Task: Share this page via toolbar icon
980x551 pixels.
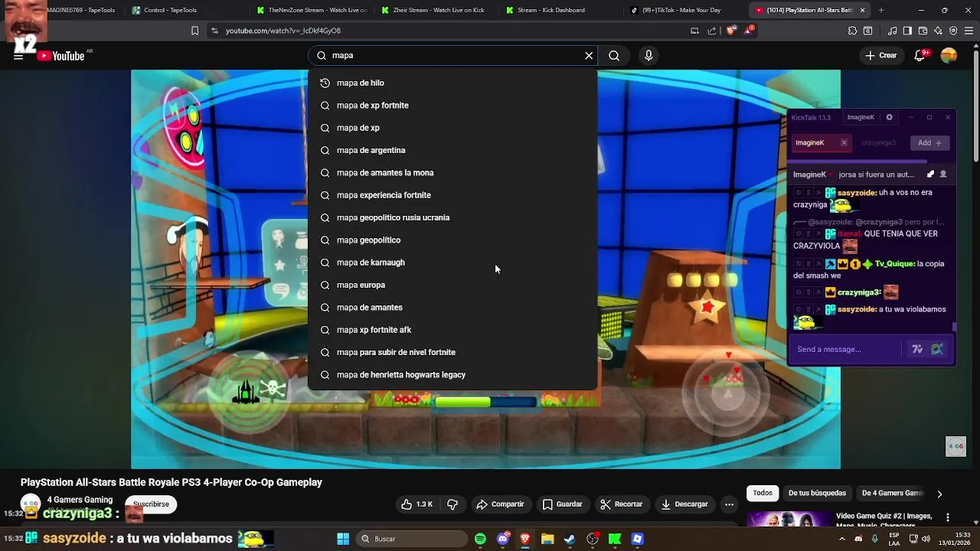Action: click(712, 31)
